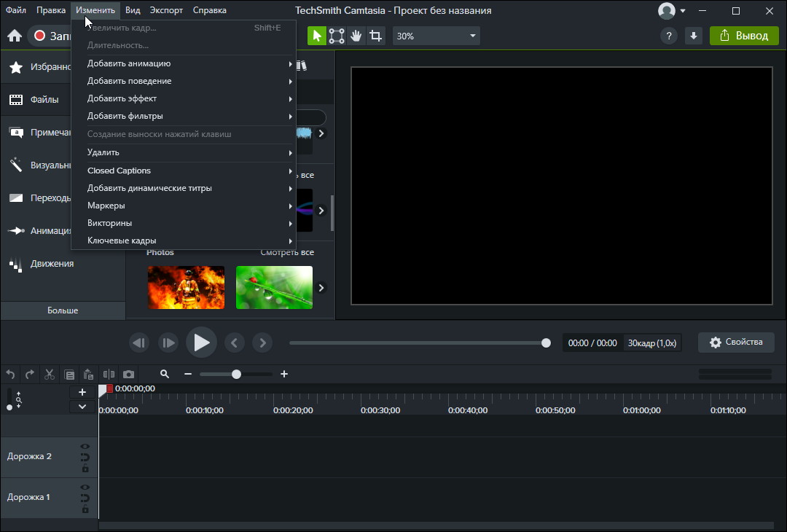
Task: Step to previous frame
Action: (x=139, y=343)
